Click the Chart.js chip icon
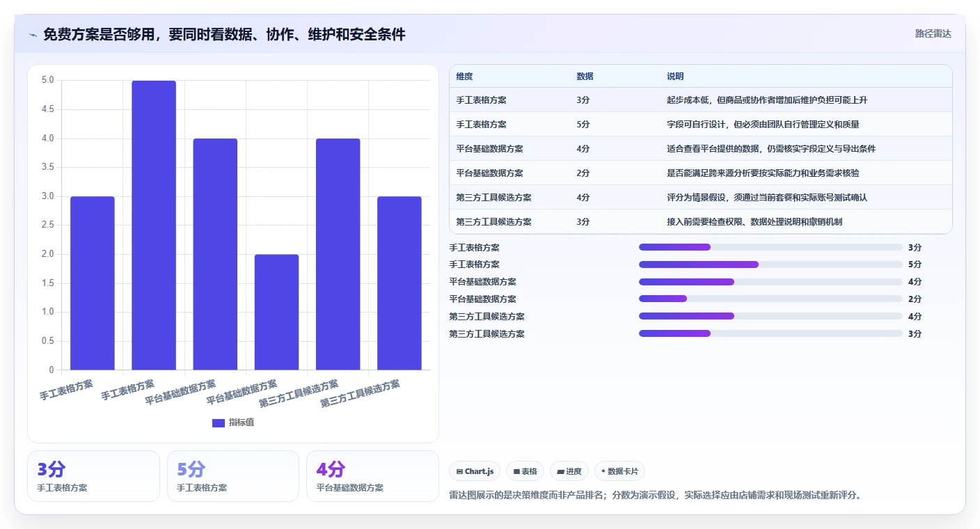Screen dimensions: 980x529 [x=459, y=471]
